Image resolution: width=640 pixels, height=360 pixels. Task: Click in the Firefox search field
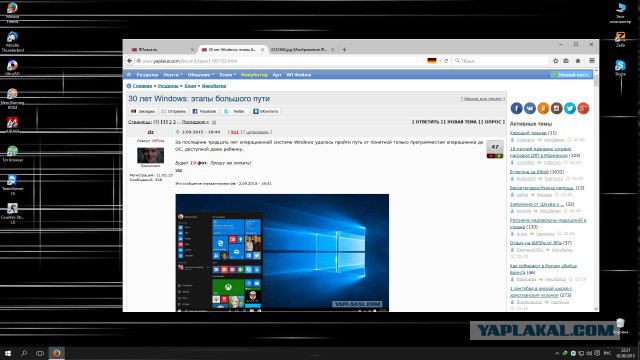coord(500,60)
